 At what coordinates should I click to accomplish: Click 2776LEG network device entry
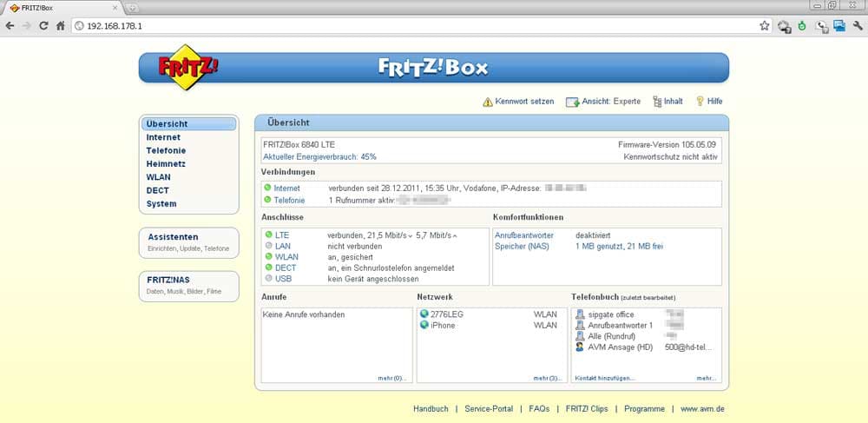click(447, 314)
